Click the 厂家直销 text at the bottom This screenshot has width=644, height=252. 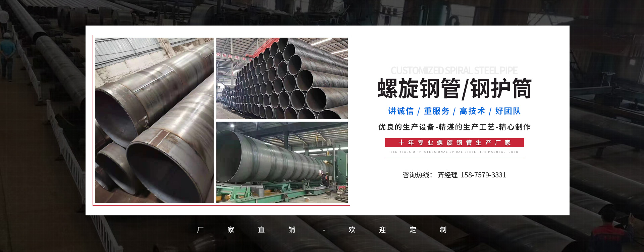tap(246, 230)
